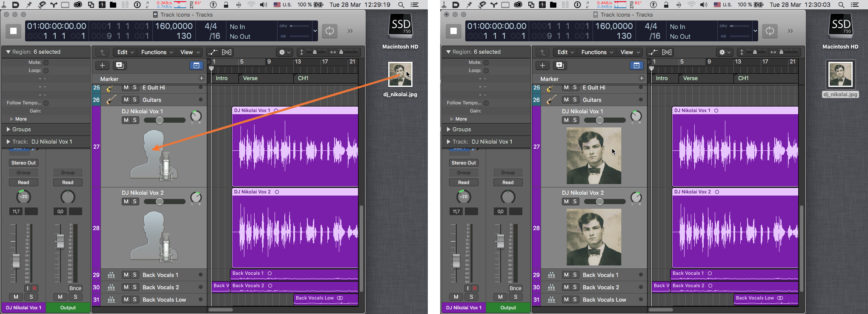
Task: Select the unselected dj_nikolai.jpg desktop thumbnail
Action: (400, 74)
